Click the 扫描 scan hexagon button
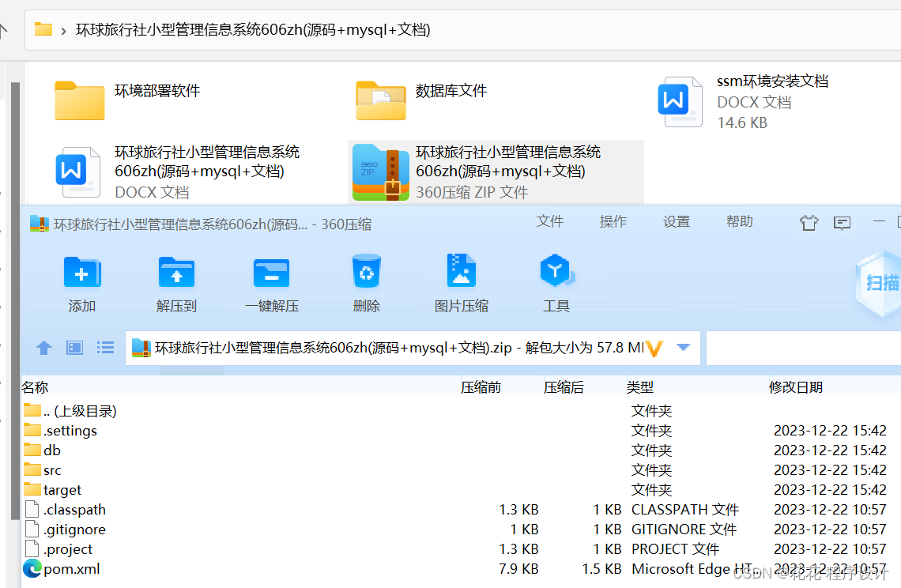The image size is (901, 588). point(879,283)
